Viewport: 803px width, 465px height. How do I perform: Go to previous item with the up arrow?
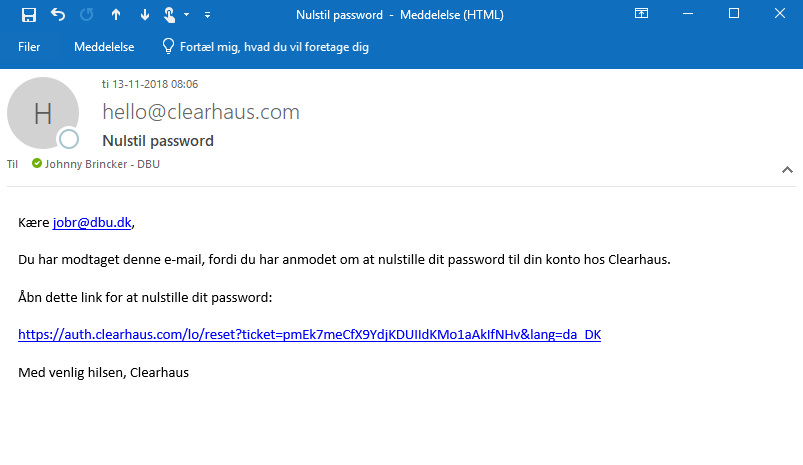(116, 15)
